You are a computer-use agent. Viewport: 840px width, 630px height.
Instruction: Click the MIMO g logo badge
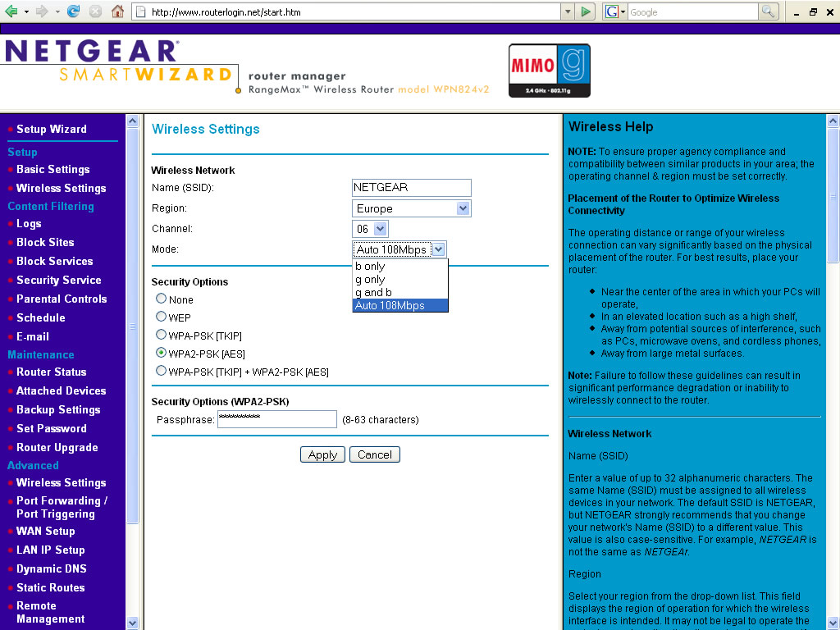coord(549,71)
